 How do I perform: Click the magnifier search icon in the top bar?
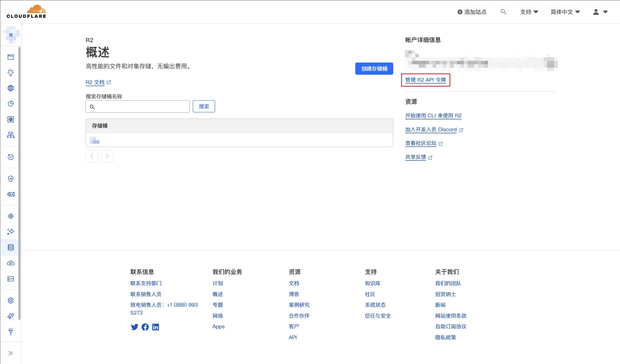pos(503,12)
